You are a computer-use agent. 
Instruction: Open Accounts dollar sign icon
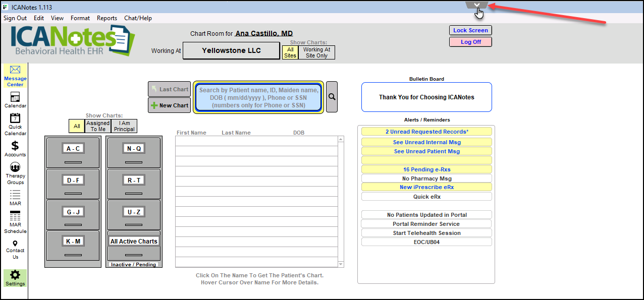click(15, 146)
